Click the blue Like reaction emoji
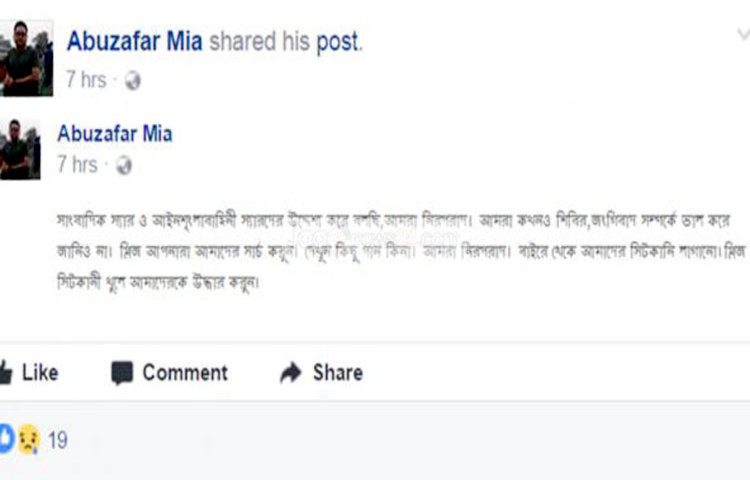Viewport: 750px width, 480px height. [5, 439]
